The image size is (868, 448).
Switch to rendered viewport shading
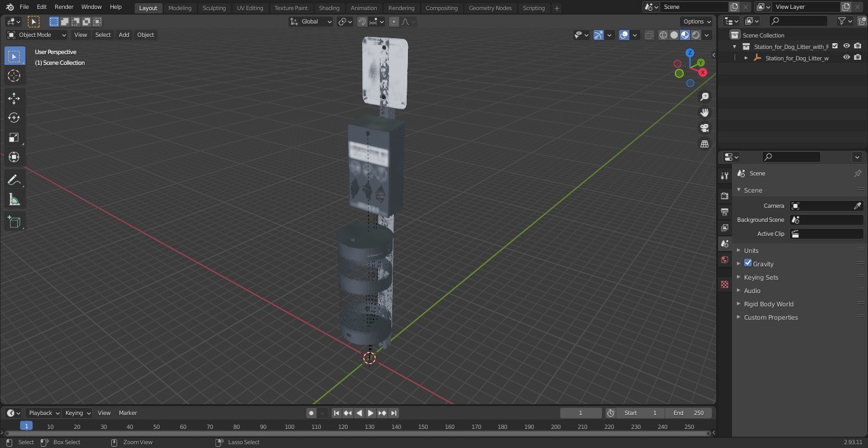point(696,35)
